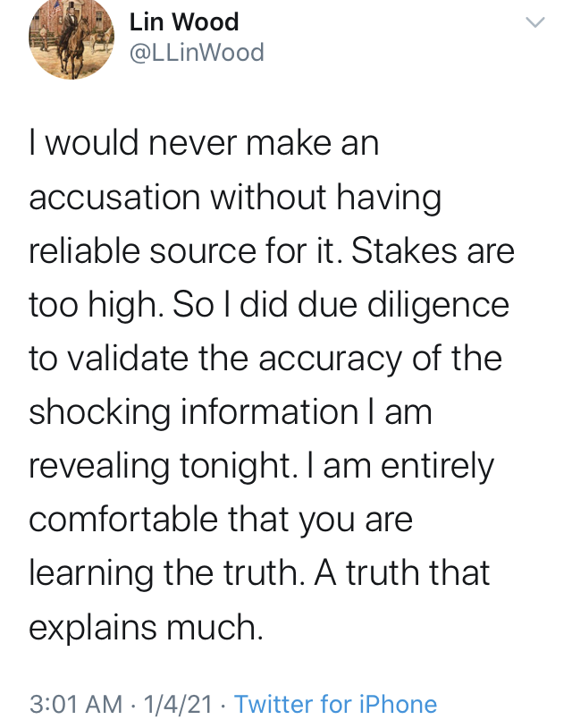This screenshot has height=728, width=572.
Task: Tap the final line 'explains much.'
Action: pyautogui.click(x=147, y=628)
